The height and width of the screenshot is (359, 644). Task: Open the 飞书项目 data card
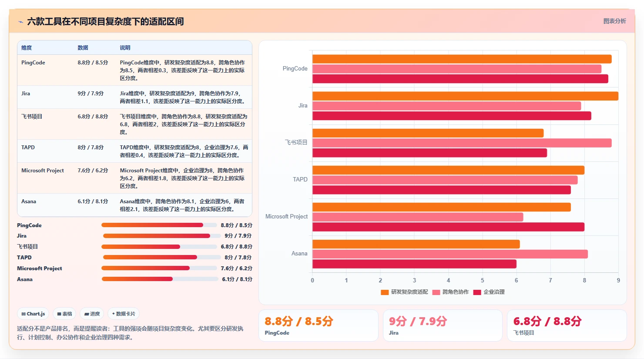(567, 325)
